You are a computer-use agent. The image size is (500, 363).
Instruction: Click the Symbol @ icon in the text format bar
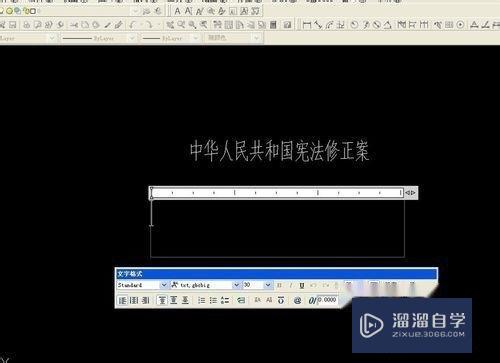297,300
